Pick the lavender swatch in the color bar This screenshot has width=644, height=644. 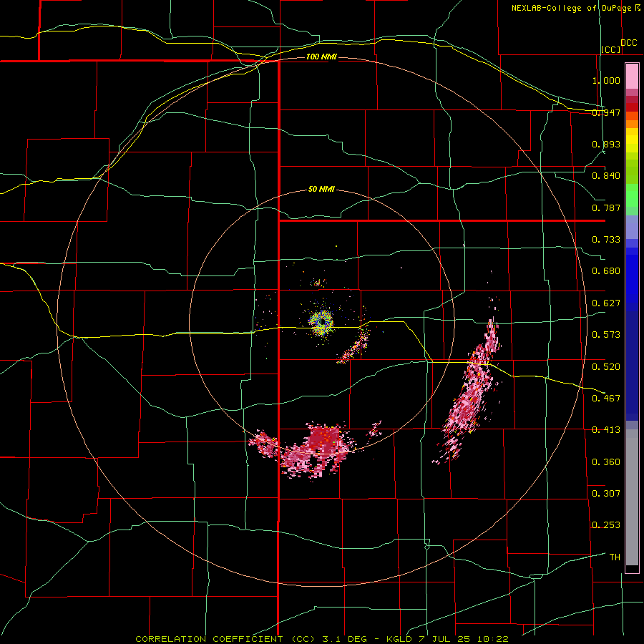(632, 227)
